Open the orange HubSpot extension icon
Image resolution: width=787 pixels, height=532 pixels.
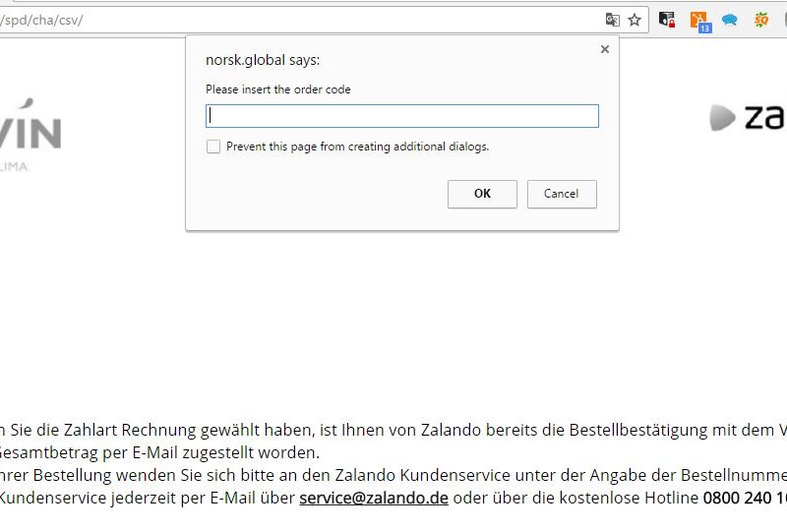click(x=698, y=20)
